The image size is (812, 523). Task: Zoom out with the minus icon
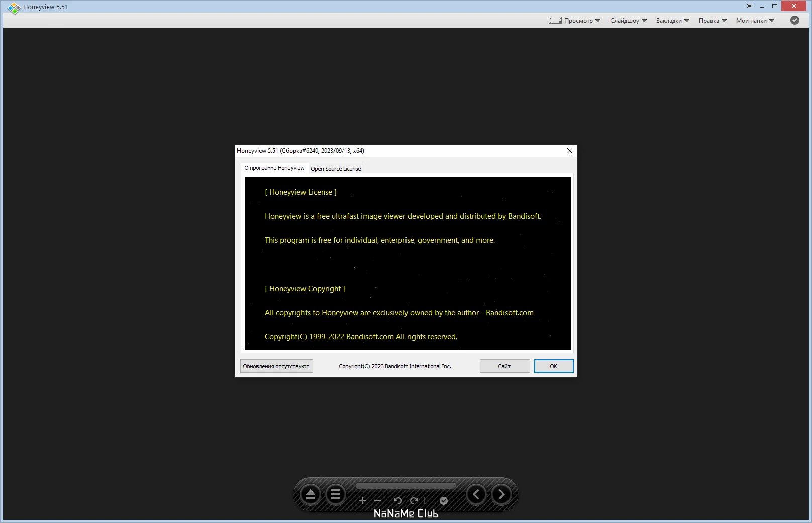tap(377, 501)
